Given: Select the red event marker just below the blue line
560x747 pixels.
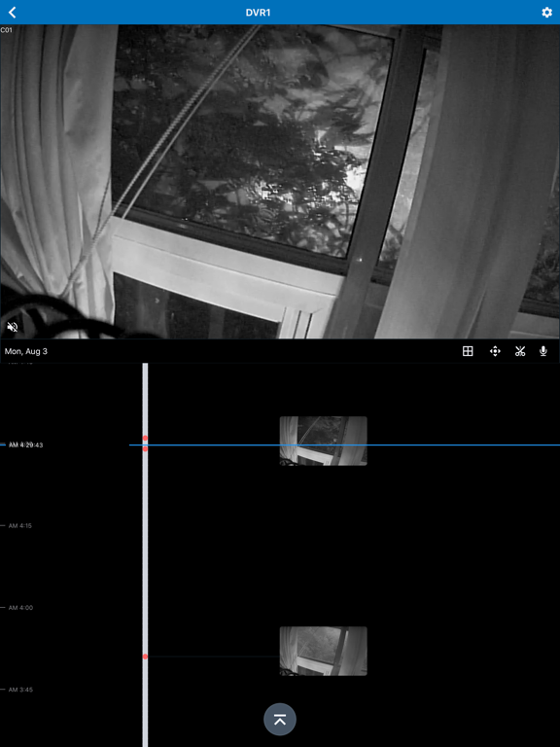Looking at the screenshot, I should 145,448.
